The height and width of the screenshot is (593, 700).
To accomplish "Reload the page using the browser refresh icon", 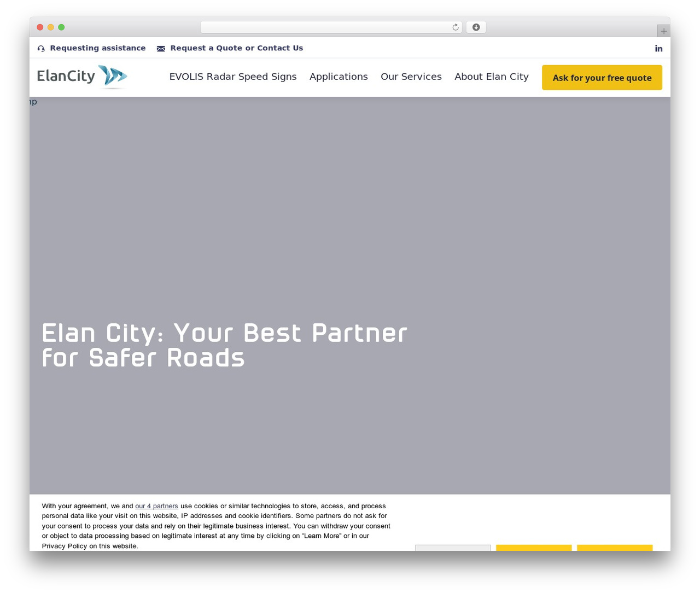I will [x=456, y=27].
